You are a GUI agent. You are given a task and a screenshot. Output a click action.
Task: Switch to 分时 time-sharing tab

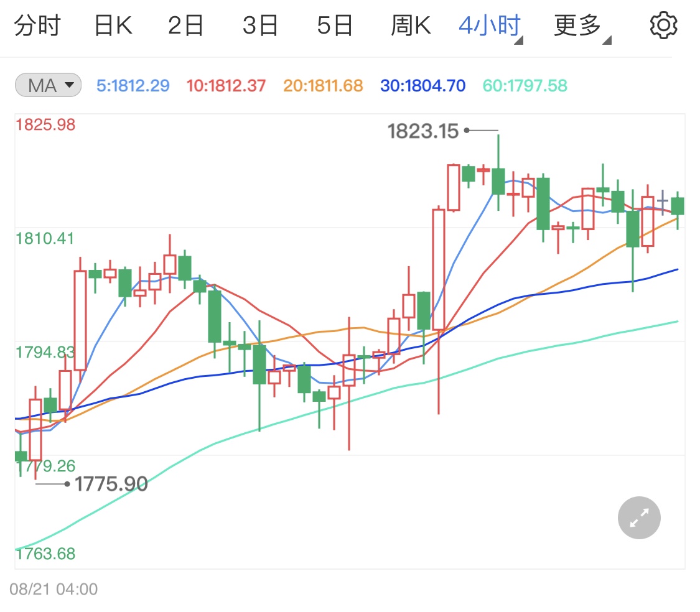click(37, 25)
